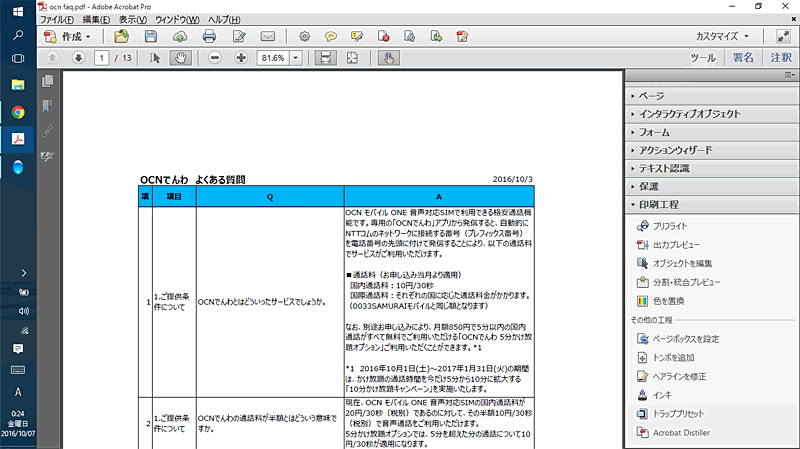This screenshot has height=449, width=800.
Task: Open 分割・統合プレビュー tool
Action: 679,282
